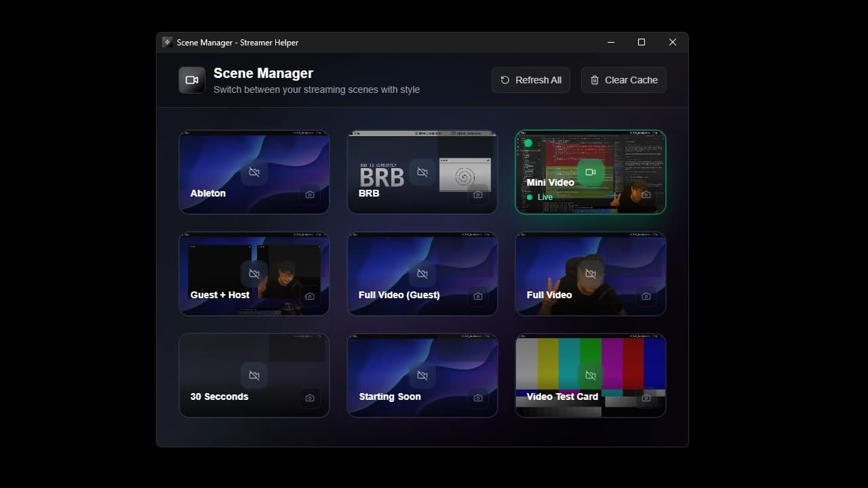Activate Full Video (Guest) center camera icon
This screenshot has height=488, width=868.
[422, 274]
